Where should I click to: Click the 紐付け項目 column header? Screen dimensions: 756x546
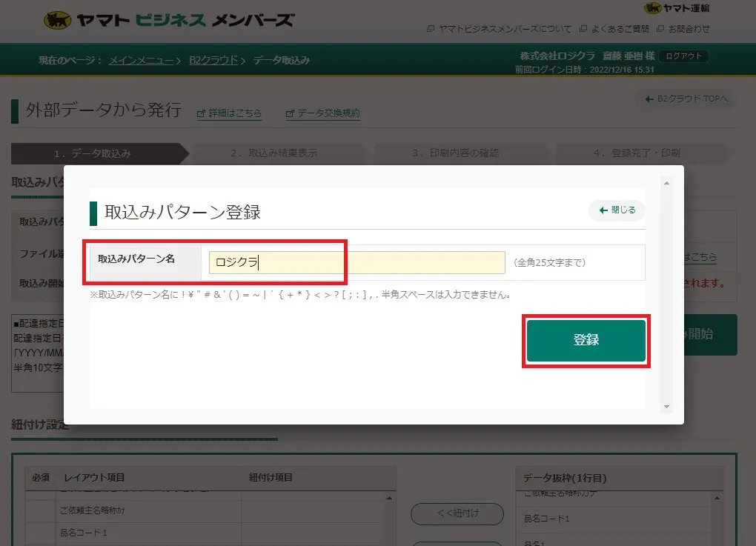[x=271, y=478]
